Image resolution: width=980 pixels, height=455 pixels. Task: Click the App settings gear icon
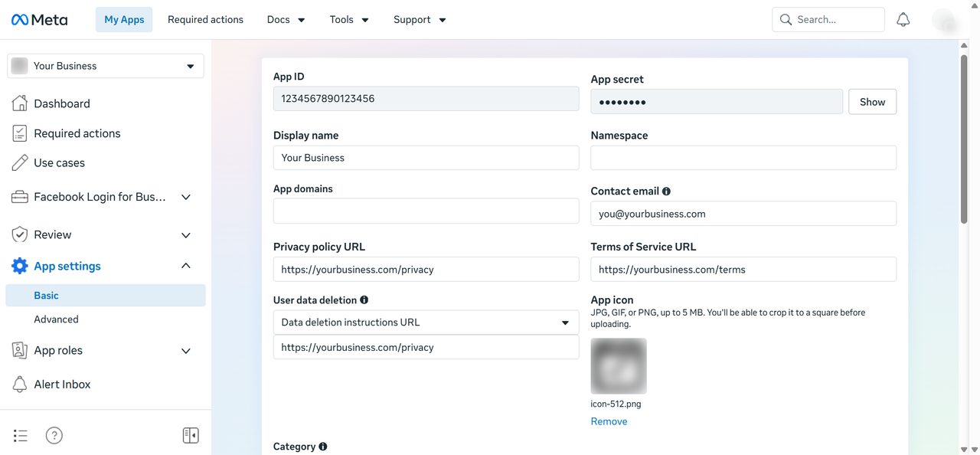[20, 266]
